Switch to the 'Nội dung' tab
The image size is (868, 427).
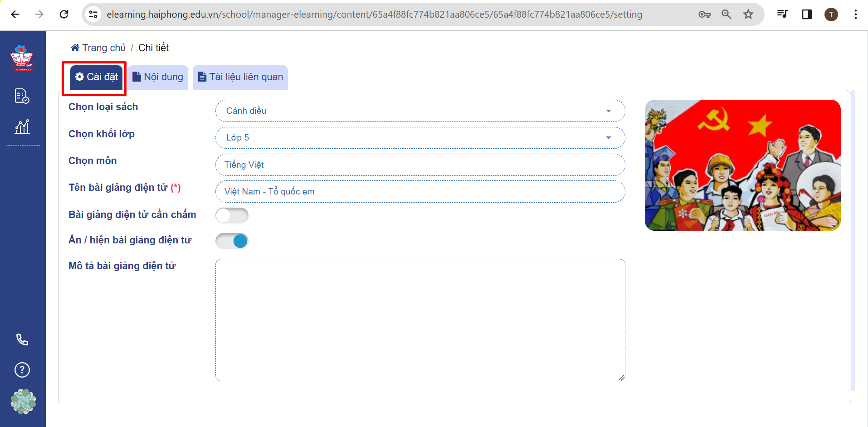pos(158,77)
